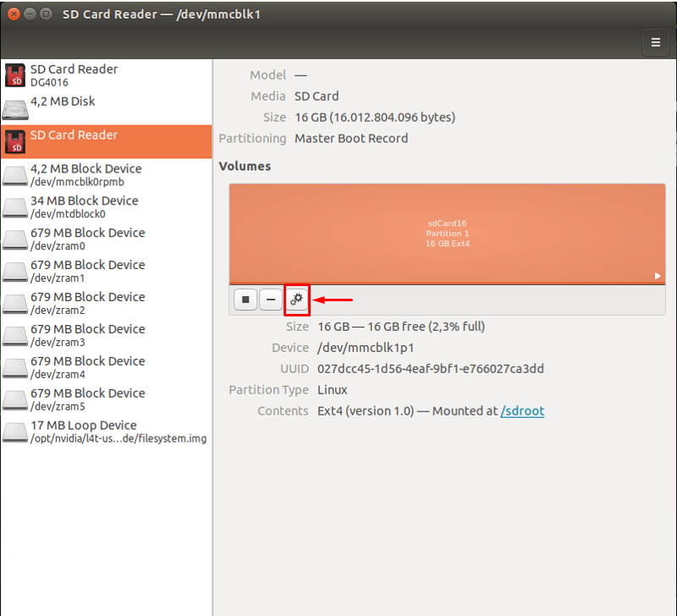Open the /sdroot mount point link
This screenshot has height=616, width=677.
point(522,411)
